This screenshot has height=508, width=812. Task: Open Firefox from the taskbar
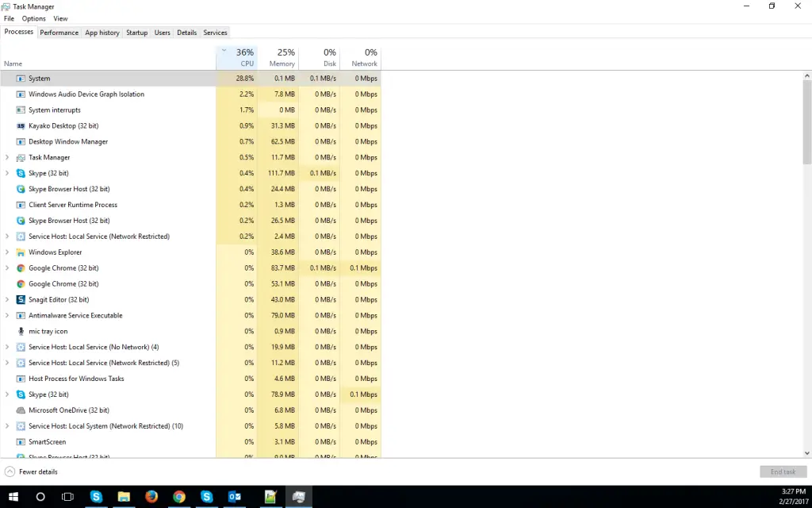(151, 496)
